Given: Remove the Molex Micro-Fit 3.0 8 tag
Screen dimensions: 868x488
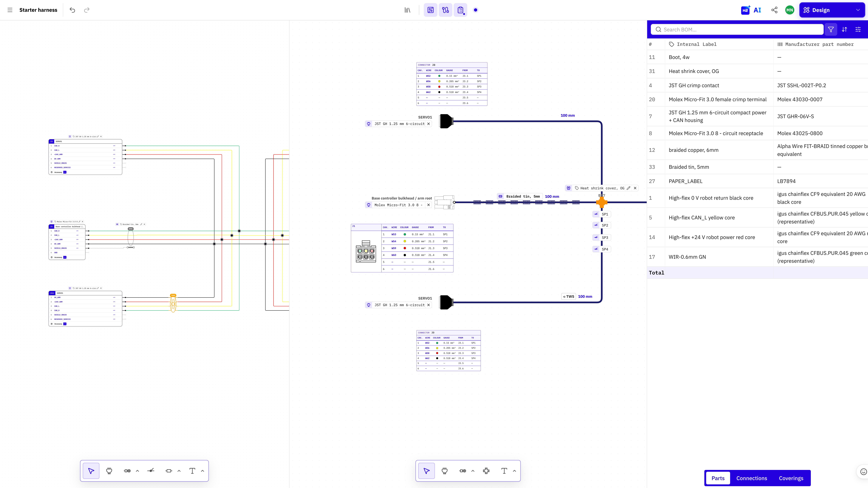Looking at the screenshot, I should (429, 205).
